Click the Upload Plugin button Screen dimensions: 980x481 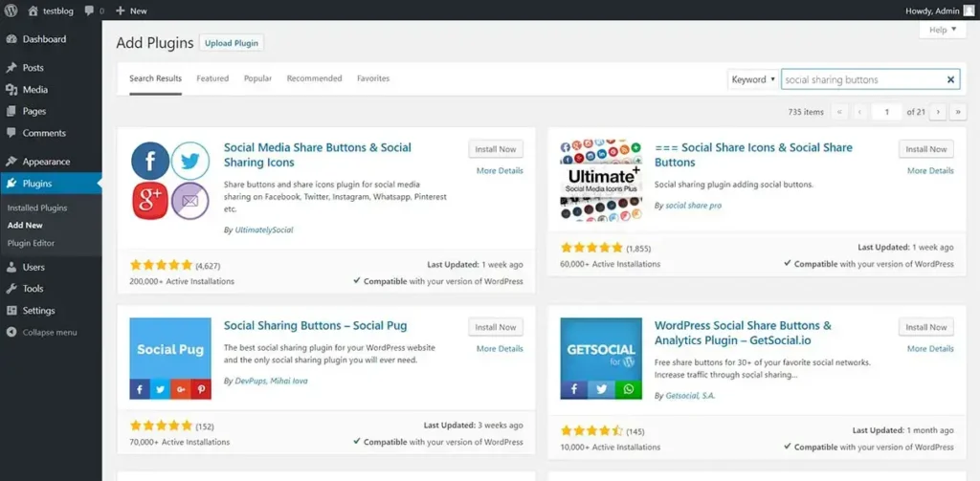(x=232, y=43)
